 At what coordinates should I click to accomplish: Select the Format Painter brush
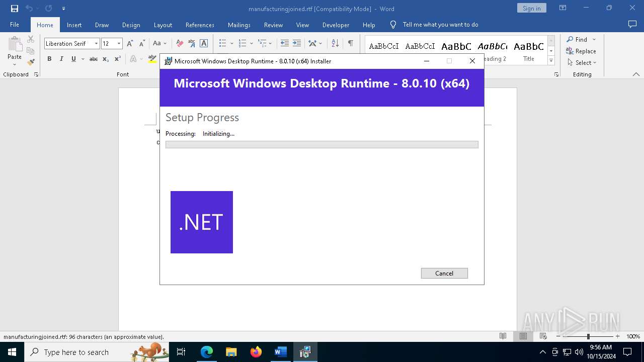[x=31, y=62]
